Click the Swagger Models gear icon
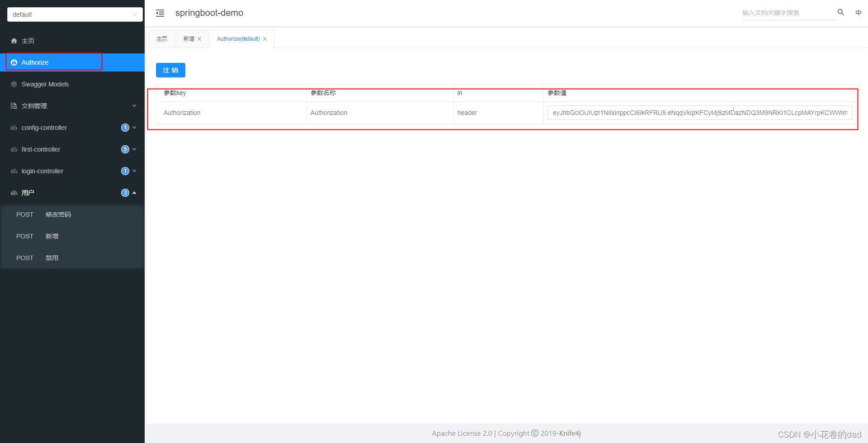The height and width of the screenshot is (443, 868). (14, 84)
